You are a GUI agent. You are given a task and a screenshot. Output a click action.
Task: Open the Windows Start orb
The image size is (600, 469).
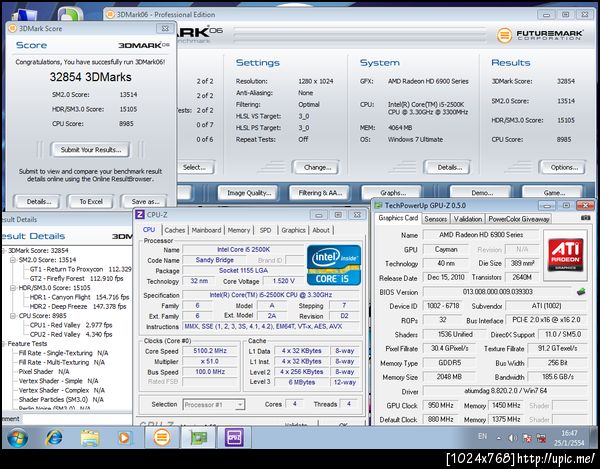point(18,438)
